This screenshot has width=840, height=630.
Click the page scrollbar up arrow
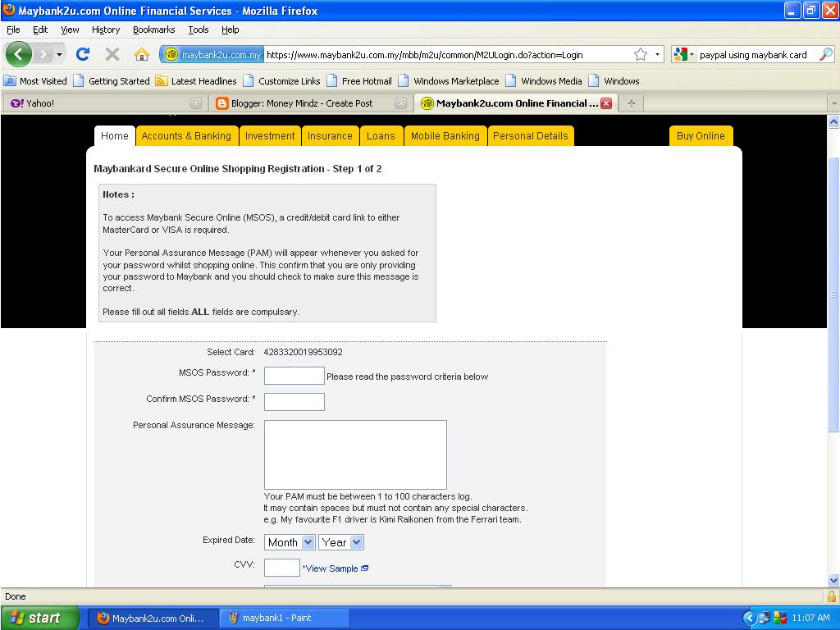pyautogui.click(x=833, y=121)
